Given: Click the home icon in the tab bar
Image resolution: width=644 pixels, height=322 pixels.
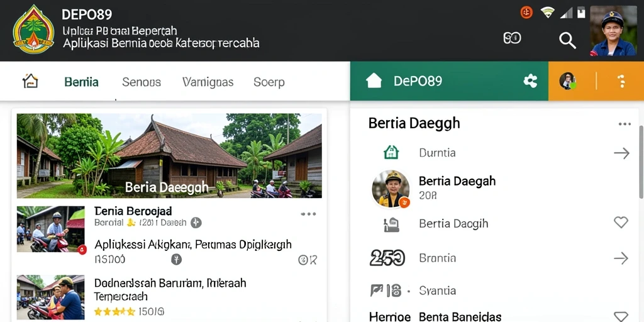Looking at the screenshot, I should (30, 81).
